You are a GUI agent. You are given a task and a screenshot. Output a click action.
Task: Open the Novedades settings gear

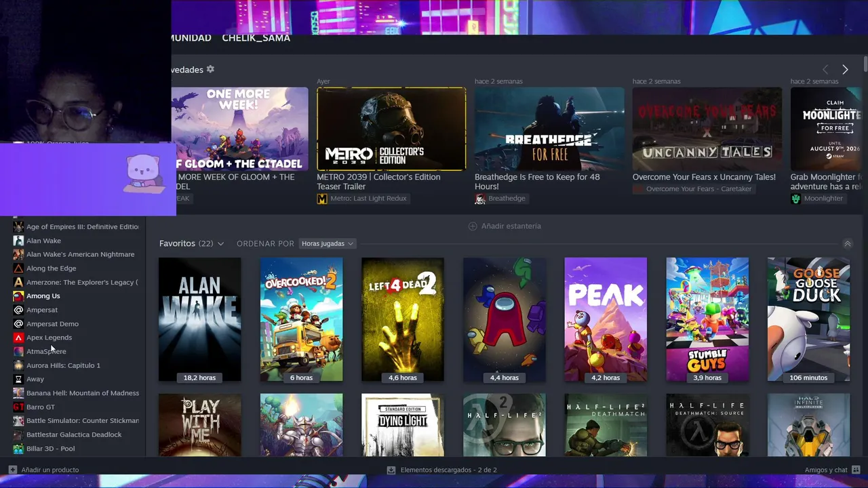[210, 69]
